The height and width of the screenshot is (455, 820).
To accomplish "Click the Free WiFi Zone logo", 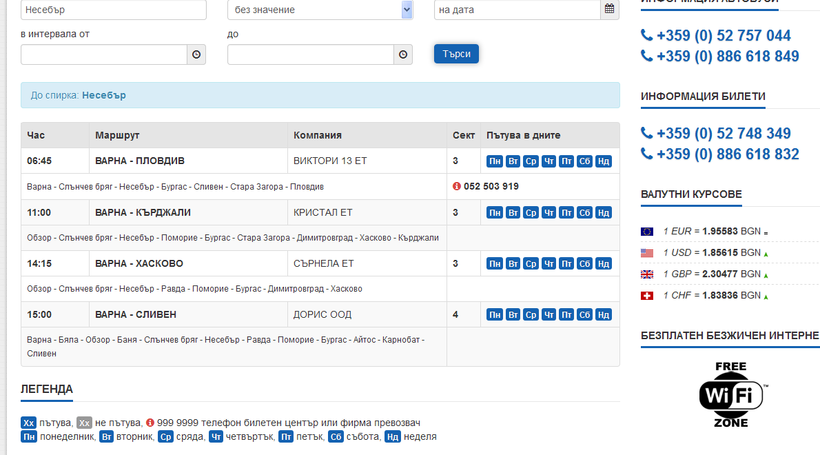I will tap(732, 395).
